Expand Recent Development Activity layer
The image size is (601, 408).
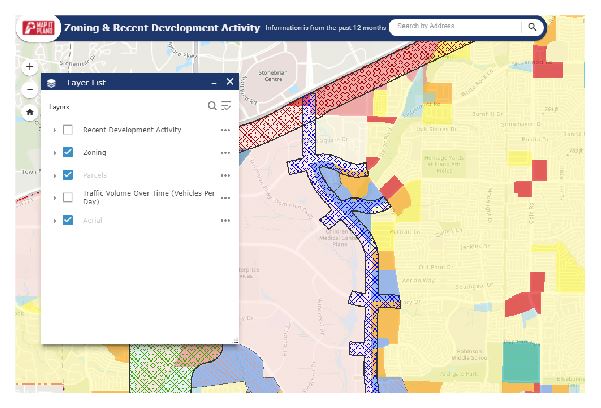click(54, 130)
